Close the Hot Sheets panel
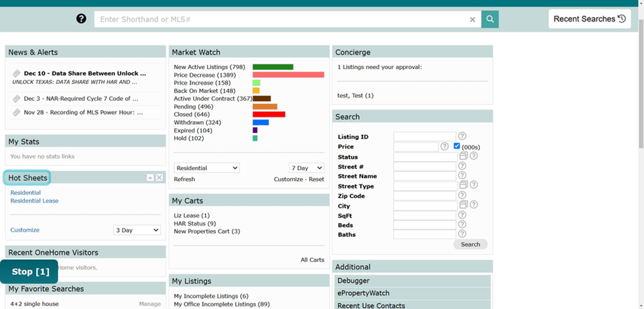This screenshot has width=644, height=309. pyautogui.click(x=160, y=178)
